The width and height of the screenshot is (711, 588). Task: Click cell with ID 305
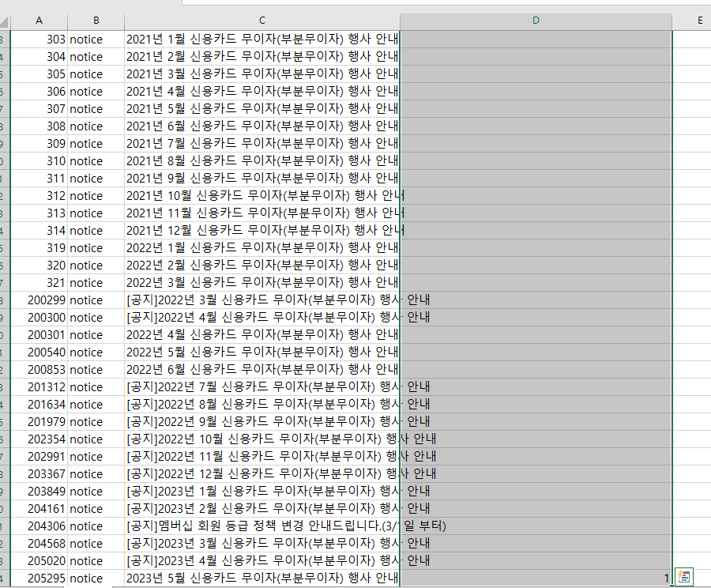pyautogui.click(x=39, y=74)
